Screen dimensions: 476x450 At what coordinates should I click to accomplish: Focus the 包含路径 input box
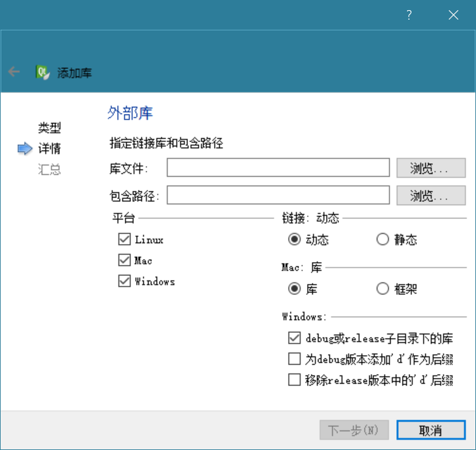(278, 195)
